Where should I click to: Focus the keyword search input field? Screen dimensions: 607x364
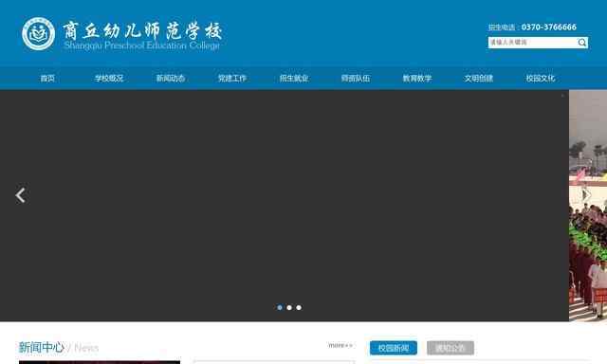coord(533,43)
